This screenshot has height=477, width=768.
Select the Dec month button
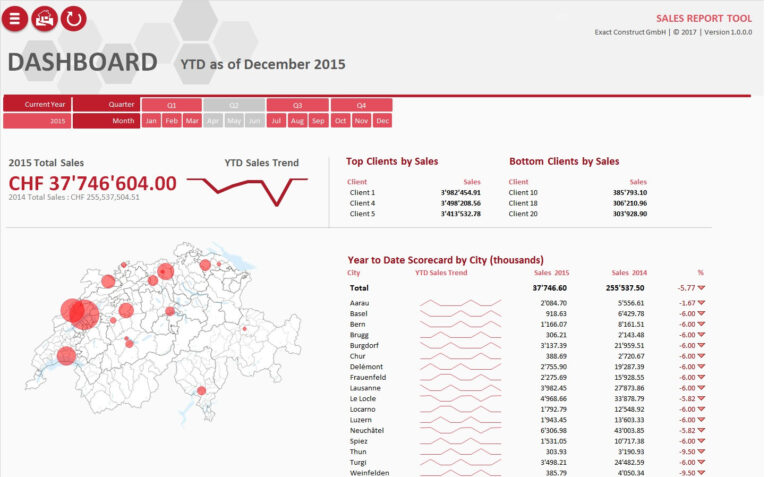382,121
